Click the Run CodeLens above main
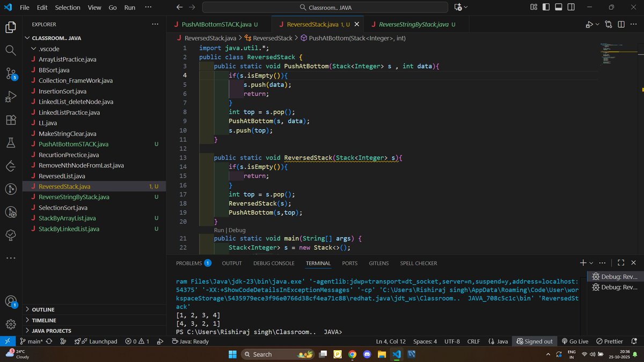644x362 pixels. coord(219,230)
